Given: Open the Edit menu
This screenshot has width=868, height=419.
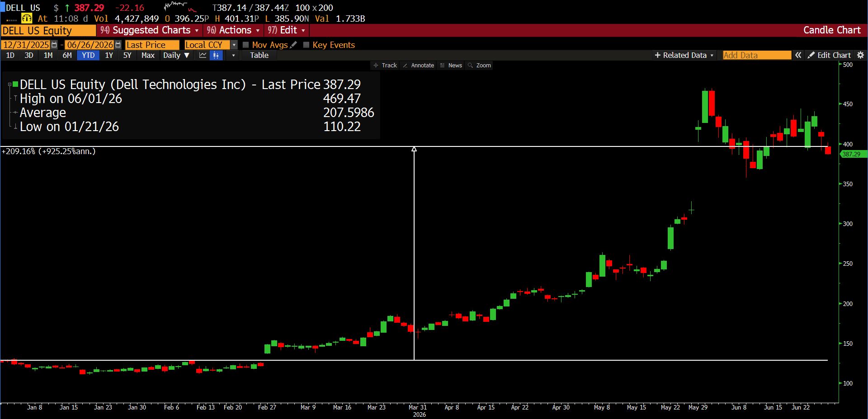Looking at the screenshot, I should click(287, 30).
